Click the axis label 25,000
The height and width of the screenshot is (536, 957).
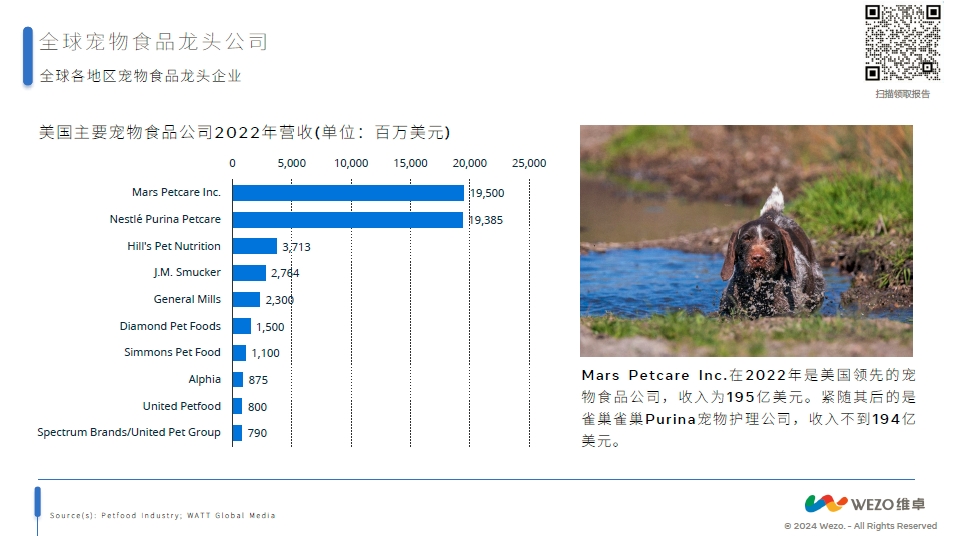click(x=529, y=163)
